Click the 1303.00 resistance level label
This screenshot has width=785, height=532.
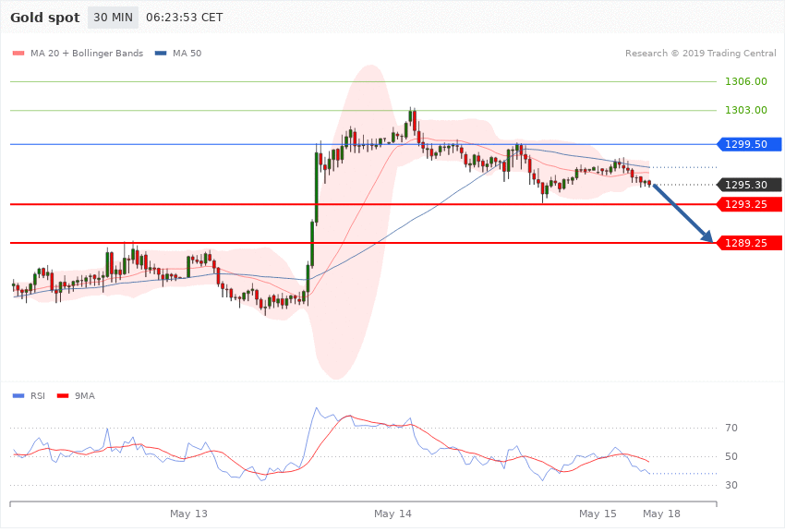(x=746, y=110)
